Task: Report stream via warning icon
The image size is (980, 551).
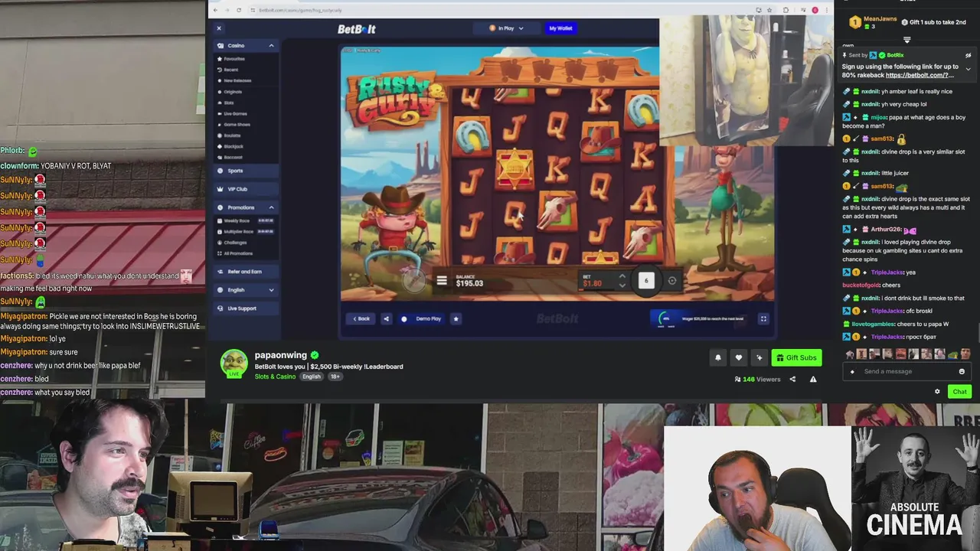Action: pyautogui.click(x=813, y=379)
